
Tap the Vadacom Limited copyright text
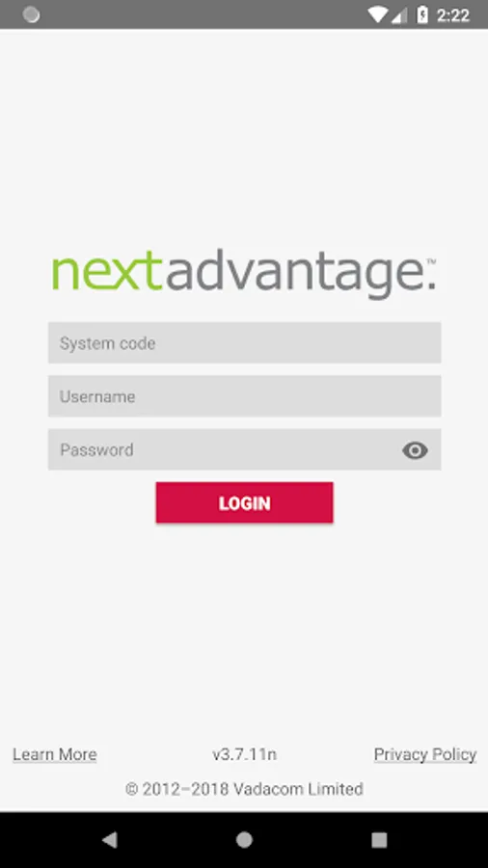[x=244, y=789]
